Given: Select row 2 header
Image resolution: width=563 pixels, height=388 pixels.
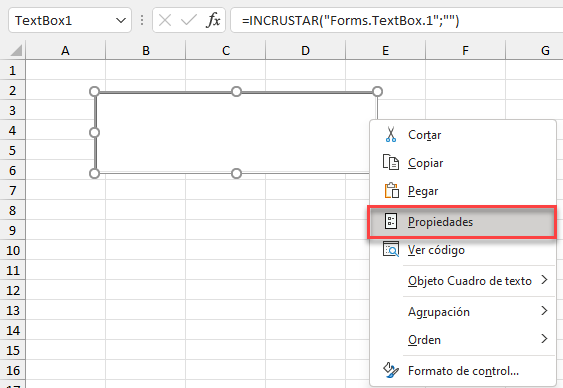Looking at the screenshot, I should tap(13, 90).
